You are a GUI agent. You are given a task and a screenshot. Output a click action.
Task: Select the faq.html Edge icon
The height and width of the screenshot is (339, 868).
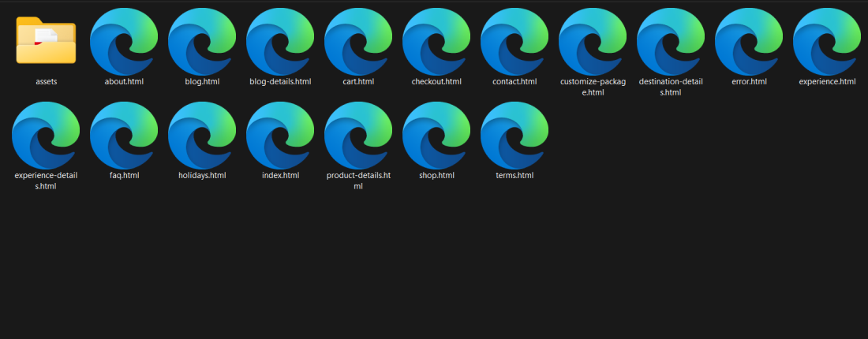(124, 136)
